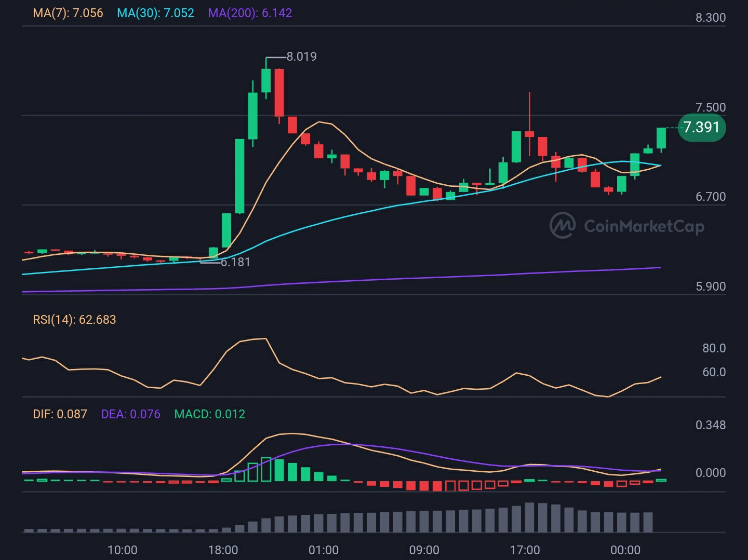Click the 17:00 time axis label
The image size is (748, 560).
[x=525, y=550]
